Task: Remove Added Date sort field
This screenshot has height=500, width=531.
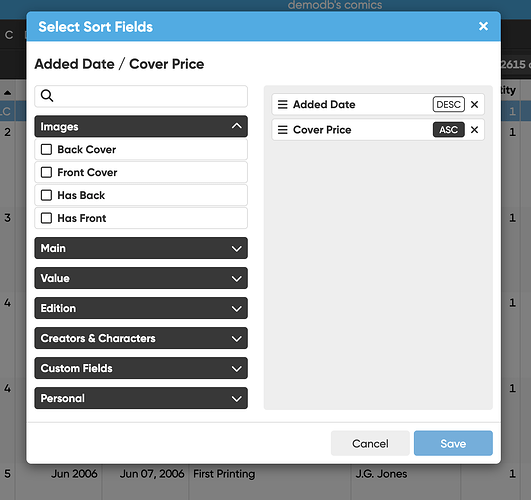Action: tap(474, 104)
